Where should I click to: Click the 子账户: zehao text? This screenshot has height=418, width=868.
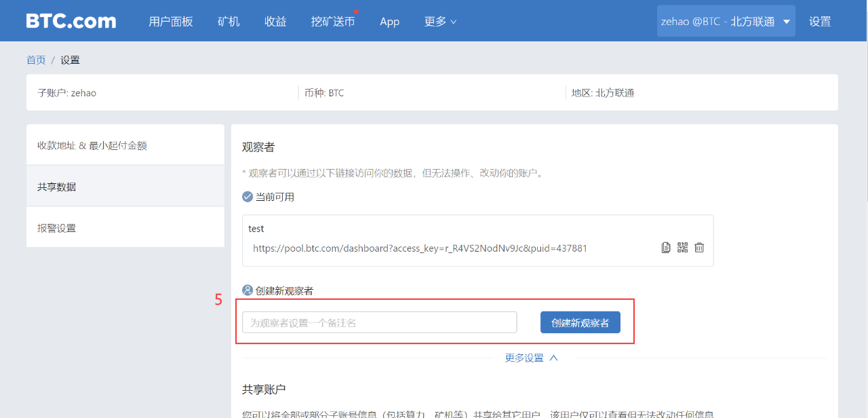tap(66, 92)
